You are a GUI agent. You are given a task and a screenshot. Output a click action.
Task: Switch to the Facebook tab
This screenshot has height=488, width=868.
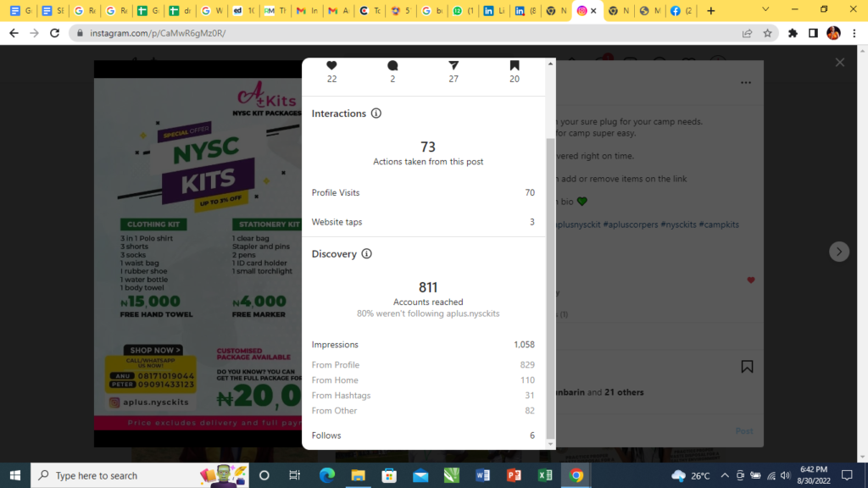[681, 10]
